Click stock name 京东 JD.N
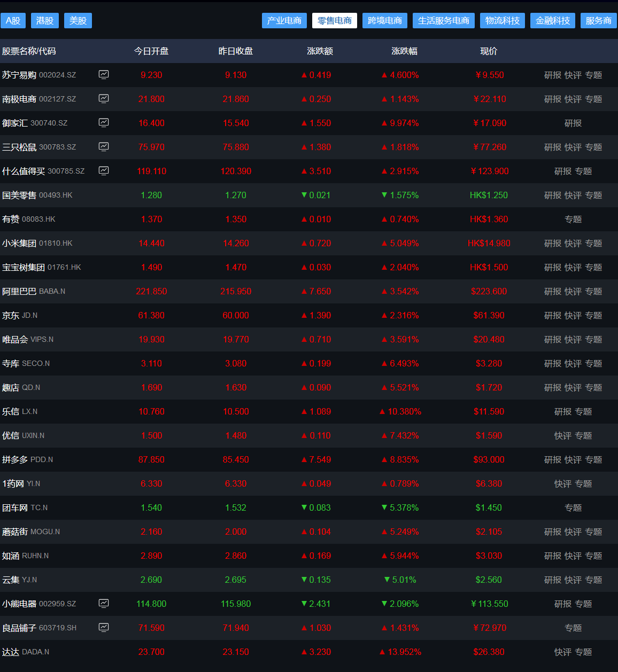Viewport: 618px width, 672px height. click(x=20, y=316)
